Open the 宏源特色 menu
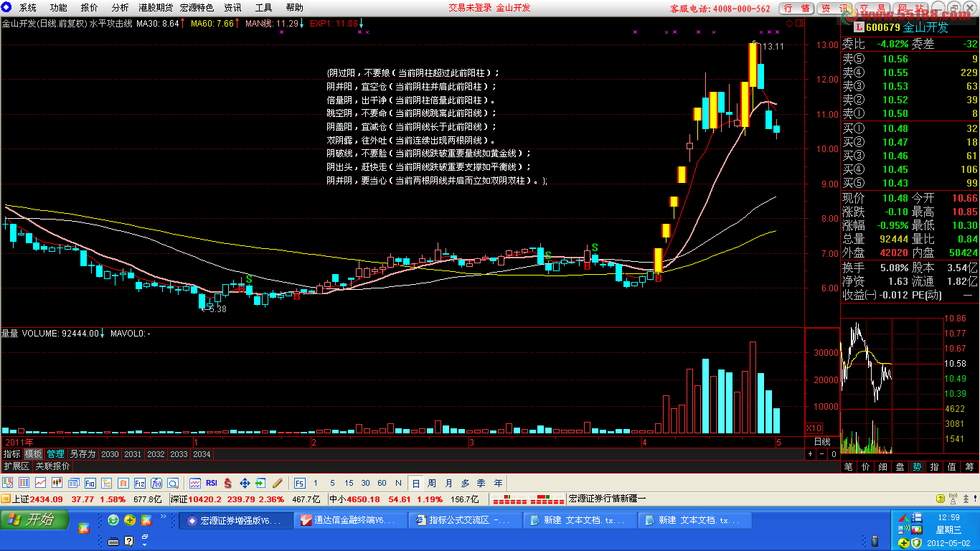Screen dimensions: 980x551 [x=197, y=8]
